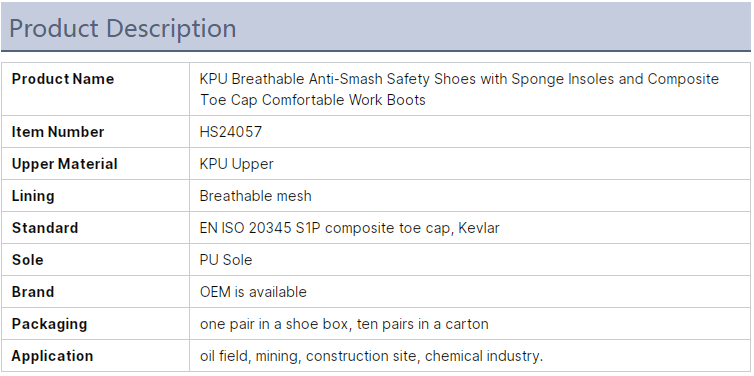Click the Product Description heading
This screenshot has width=754, height=376.
[x=123, y=28]
